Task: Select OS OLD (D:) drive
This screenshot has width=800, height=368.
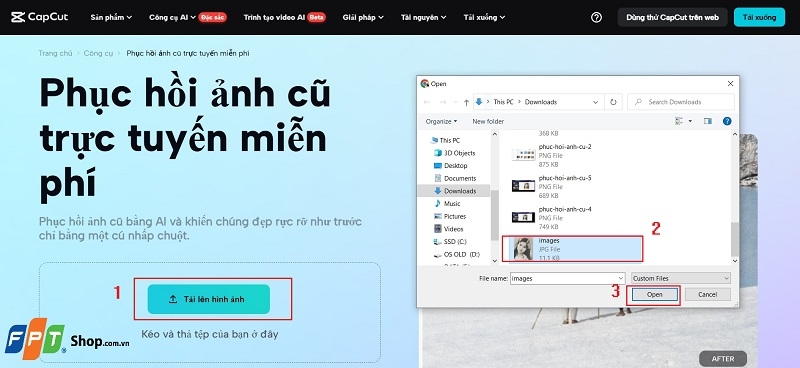Action: [x=456, y=254]
